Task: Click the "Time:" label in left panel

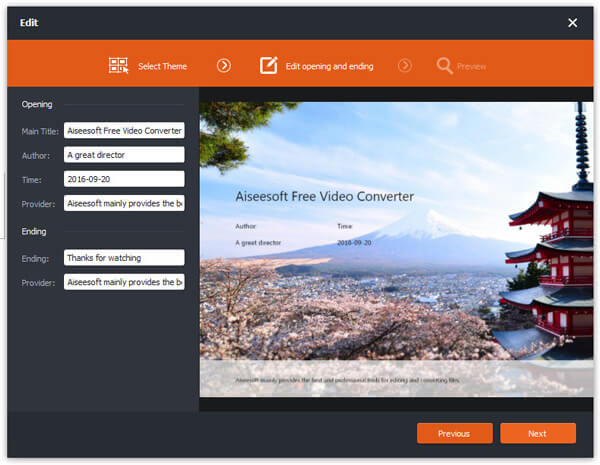Action: pos(32,180)
